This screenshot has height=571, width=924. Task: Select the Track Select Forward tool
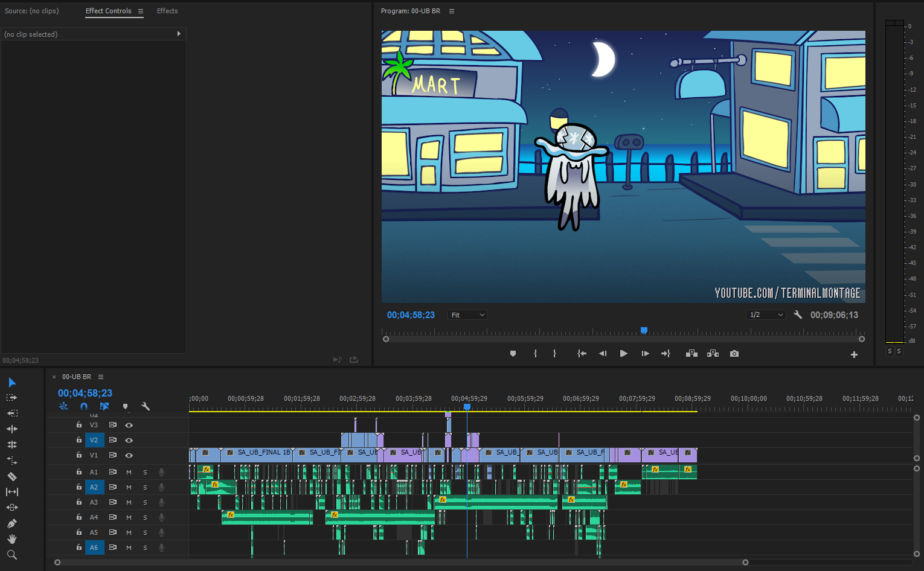pos(12,398)
